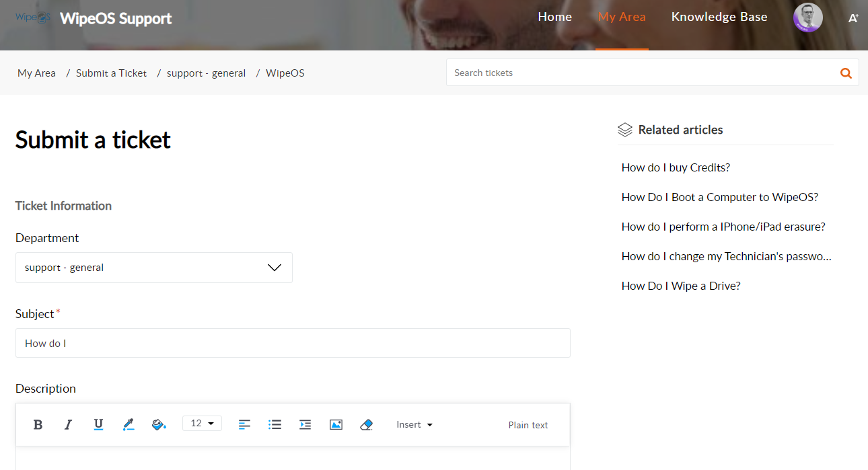Click Submit a Ticket breadcrumb
868x470 pixels.
point(111,73)
